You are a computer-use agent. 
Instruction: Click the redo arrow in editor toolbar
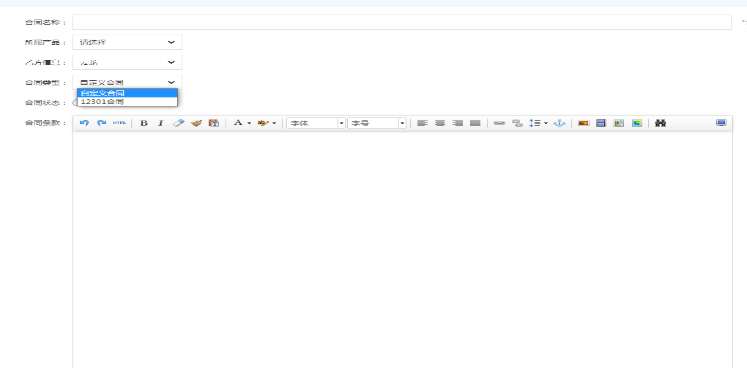(101, 123)
